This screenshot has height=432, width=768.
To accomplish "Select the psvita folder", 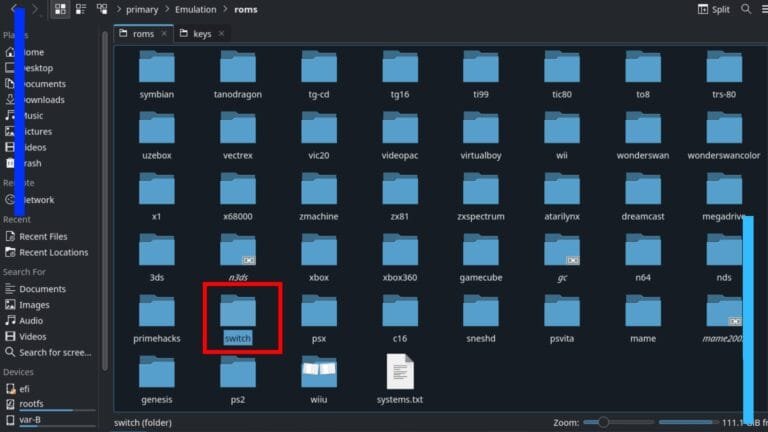I will [x=562, y=319].
